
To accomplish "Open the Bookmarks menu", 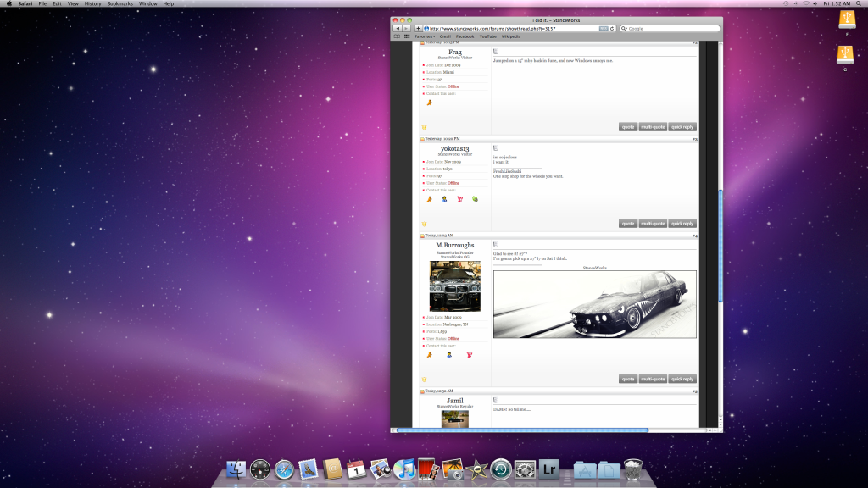I will coord(120,3).
